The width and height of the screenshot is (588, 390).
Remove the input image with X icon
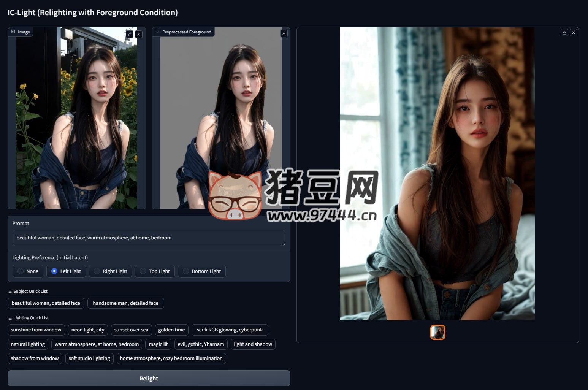pos(139,34)
